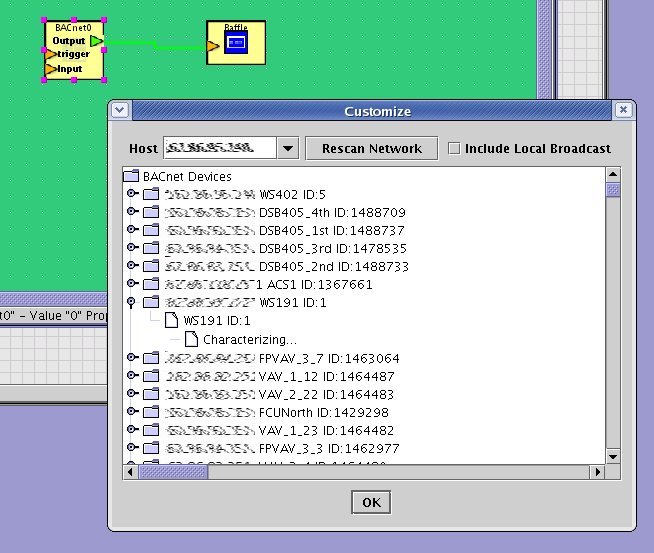
Task: Close the Customize dialog
Action: coord(623,110)
